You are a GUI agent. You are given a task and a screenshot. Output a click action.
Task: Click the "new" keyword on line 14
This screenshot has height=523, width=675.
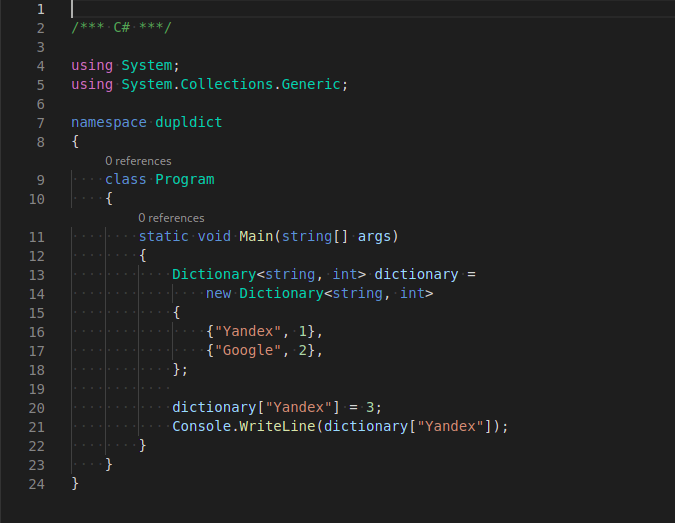pos(218,294)
